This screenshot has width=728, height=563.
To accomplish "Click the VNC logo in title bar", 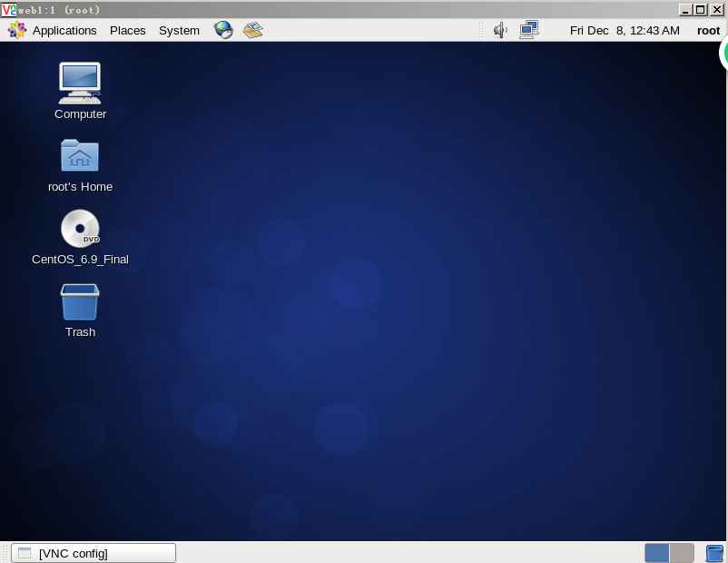I will 9,10.
